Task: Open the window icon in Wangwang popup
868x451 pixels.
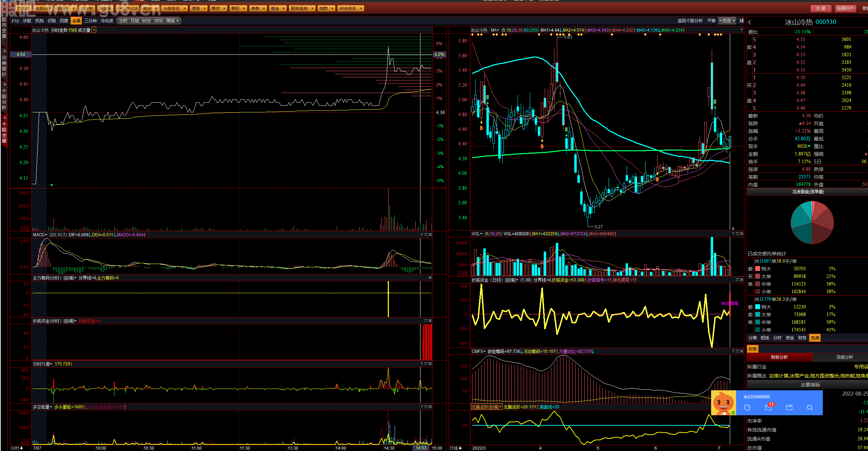Action: point(789,408)
